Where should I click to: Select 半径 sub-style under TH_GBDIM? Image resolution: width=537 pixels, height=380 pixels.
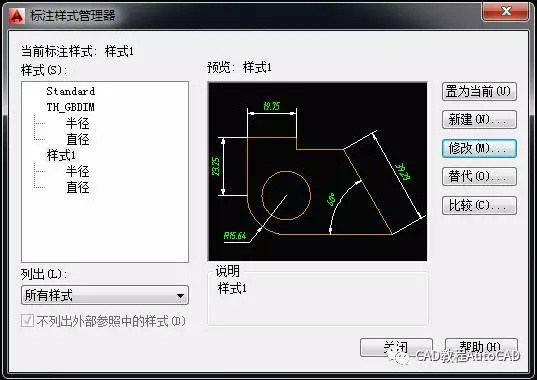[78, 123]
